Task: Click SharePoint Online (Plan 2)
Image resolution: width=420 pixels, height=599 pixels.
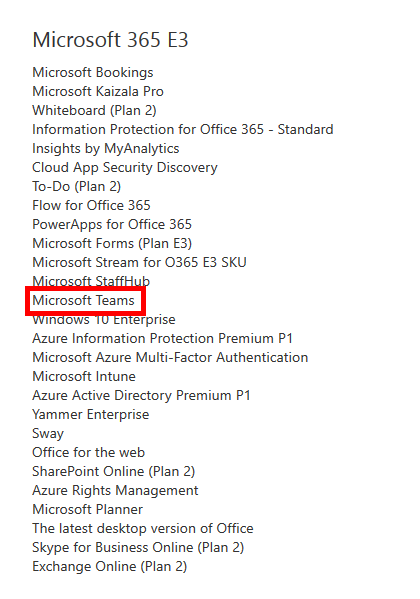Action: click(114, 472)
